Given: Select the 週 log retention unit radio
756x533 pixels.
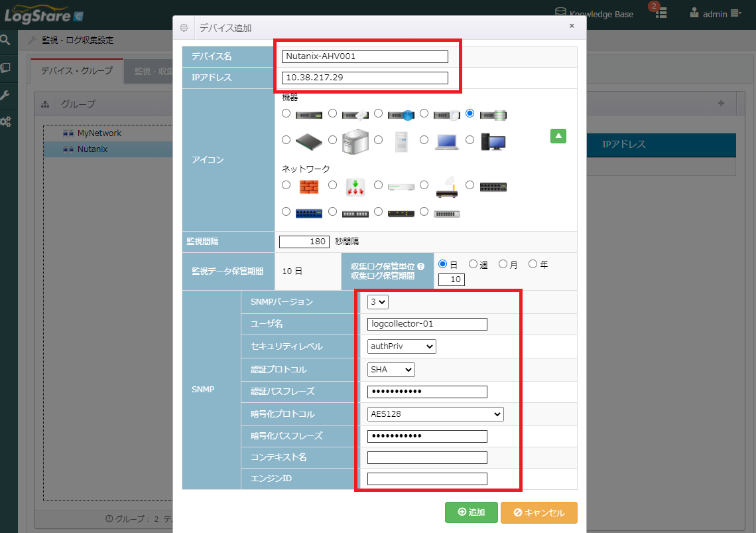Looking at the screenshot, I should pyautogui.click(x=473, y=264).
